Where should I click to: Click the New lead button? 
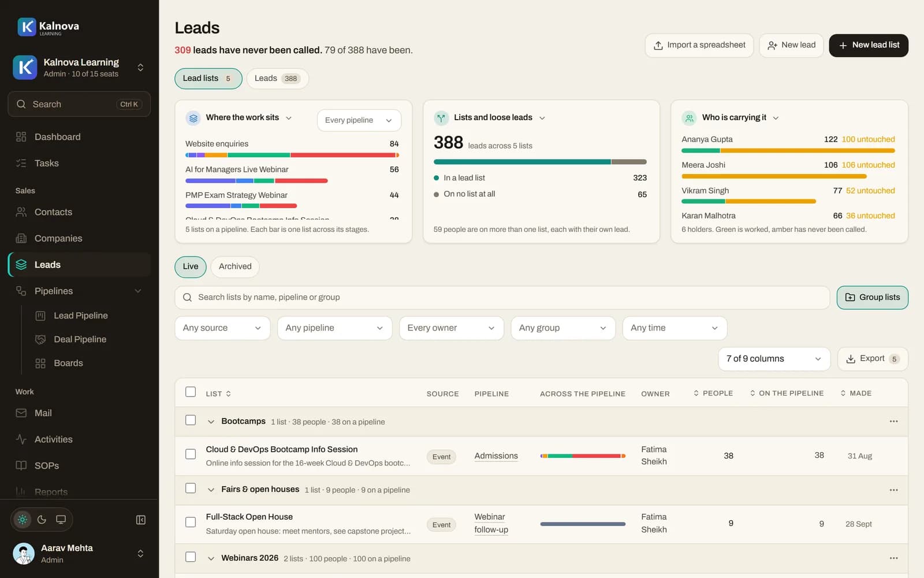(x=791, y=45)
